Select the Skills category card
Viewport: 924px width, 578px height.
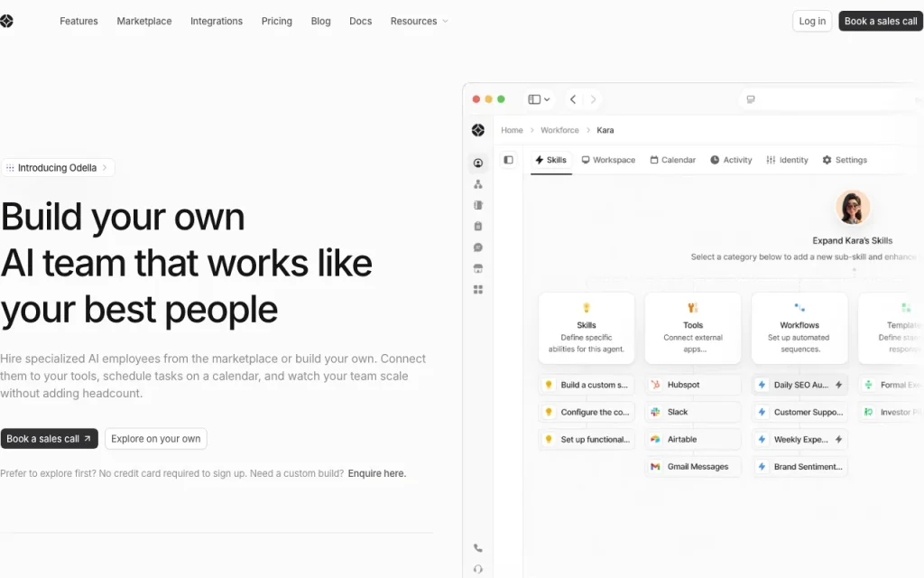587,328
